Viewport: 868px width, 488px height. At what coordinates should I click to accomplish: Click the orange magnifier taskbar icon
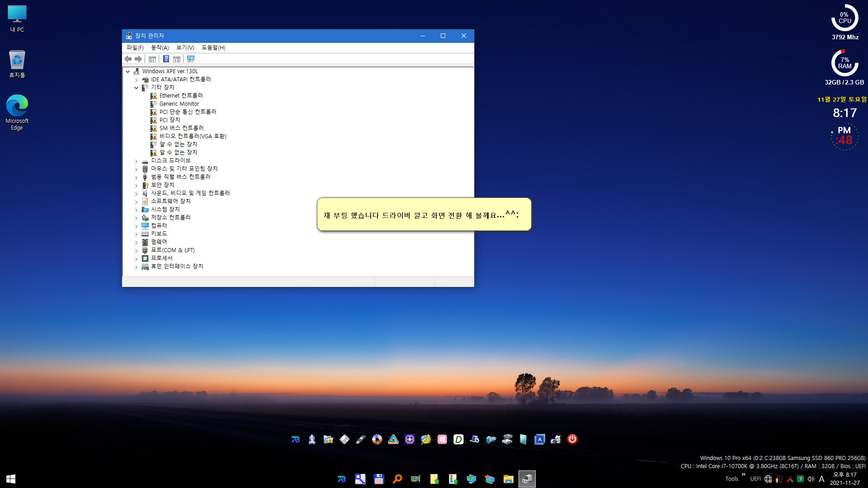397,479
